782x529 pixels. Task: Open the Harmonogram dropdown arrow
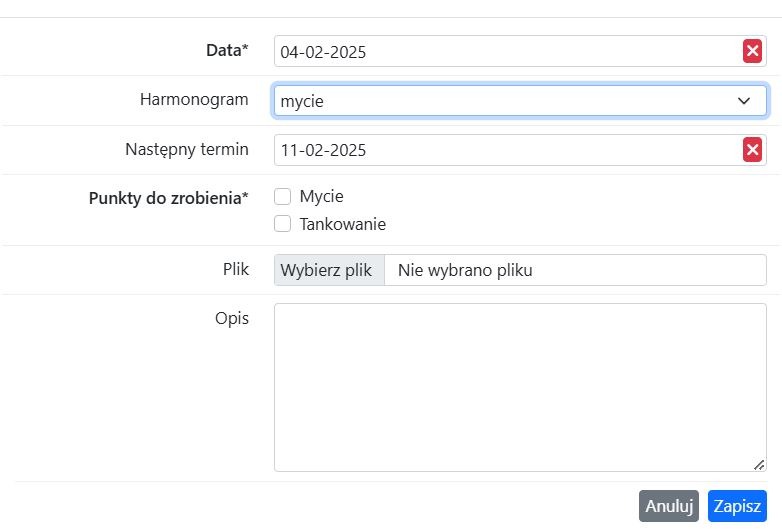(744, 101)
